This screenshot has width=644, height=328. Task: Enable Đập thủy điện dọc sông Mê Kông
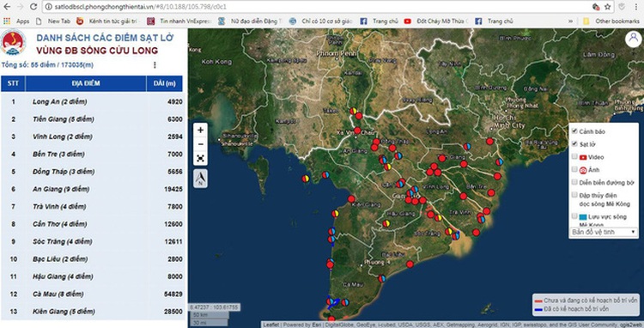pos(574,195)
